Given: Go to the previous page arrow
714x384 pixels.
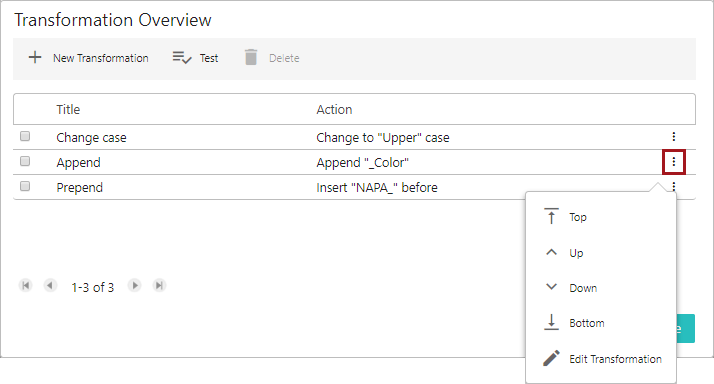Looking at the screenshot, I should (50, 286).
